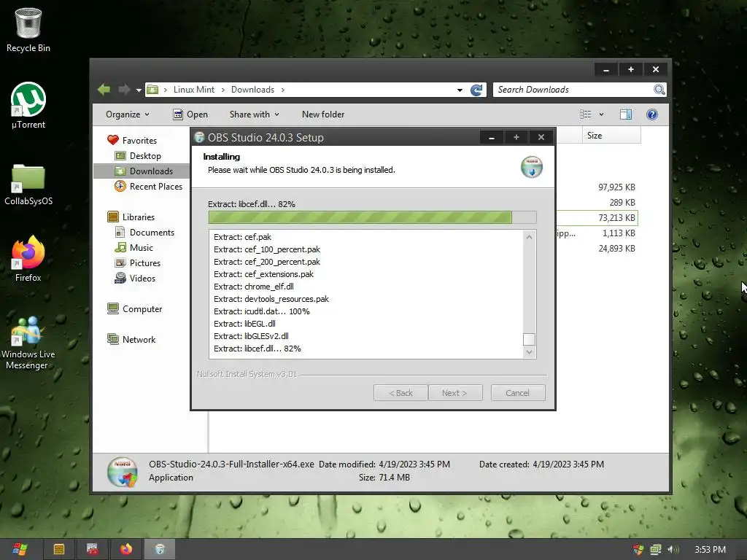Image resolution: width=747 pixels, height=560 pixels.
Task: Open the recent locations dropdown arrow
Action: click(139, 90)
